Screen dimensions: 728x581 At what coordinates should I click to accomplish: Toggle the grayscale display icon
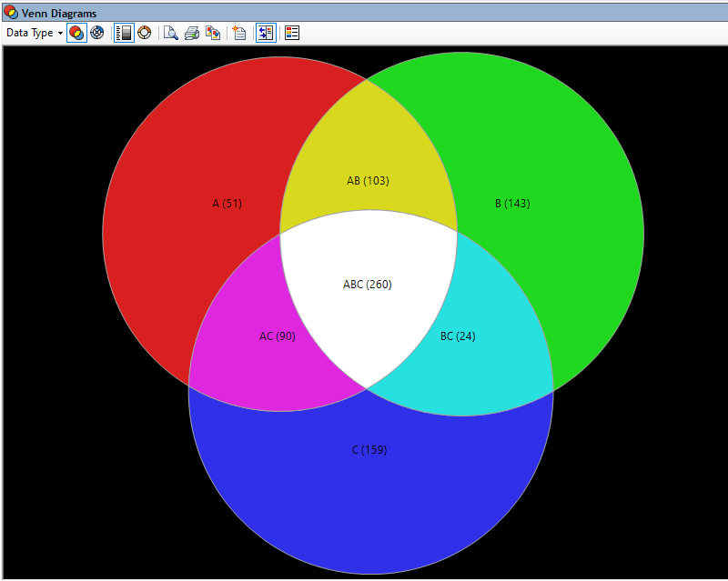(x=123, y=33)
